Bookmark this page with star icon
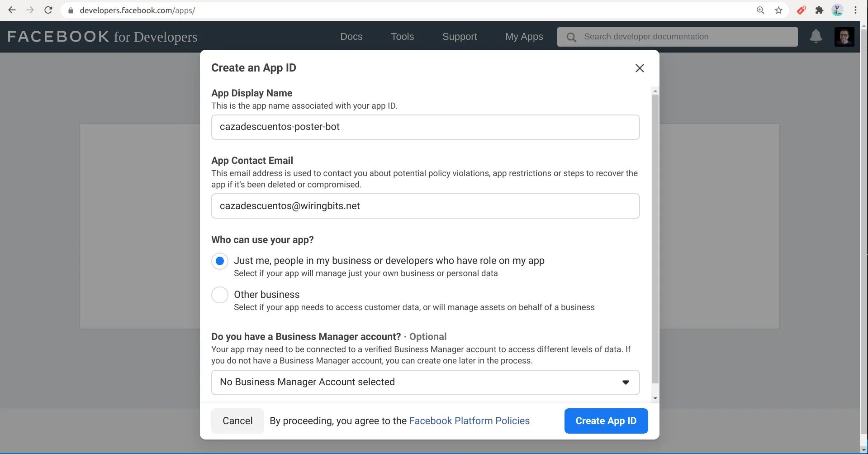The height and width of the screenshot is (454, 868). (778, 10)
